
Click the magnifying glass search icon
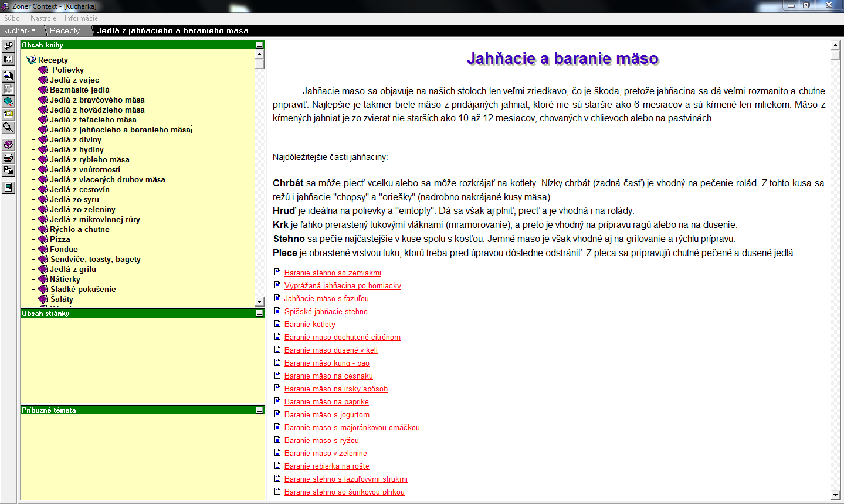pyautogui.click(x=8, y=127)
